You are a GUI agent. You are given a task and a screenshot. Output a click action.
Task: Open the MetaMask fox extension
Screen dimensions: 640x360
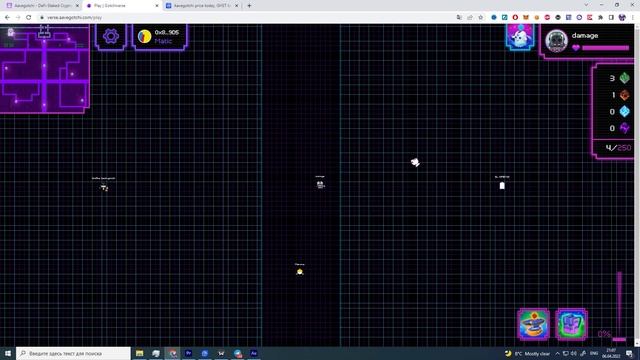pyautogui.click(x=526, y=17)
